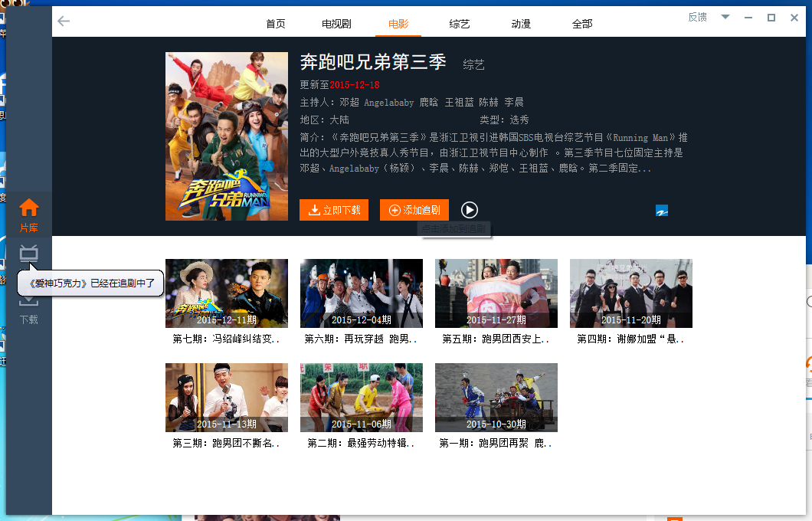Screen dimensions: 812x521
Task: Click host name 王祖蓝
Action: (x=460, y=103)
